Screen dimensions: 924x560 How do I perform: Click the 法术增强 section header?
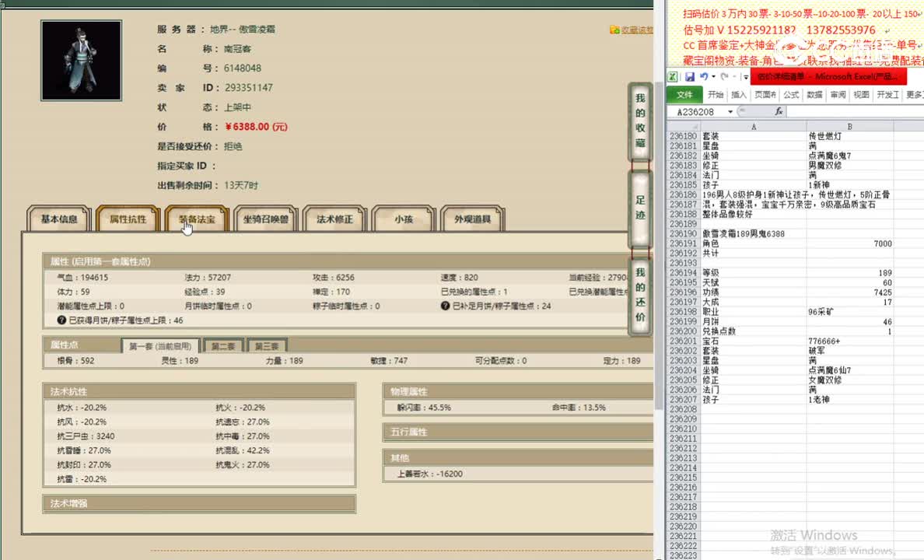199,503
